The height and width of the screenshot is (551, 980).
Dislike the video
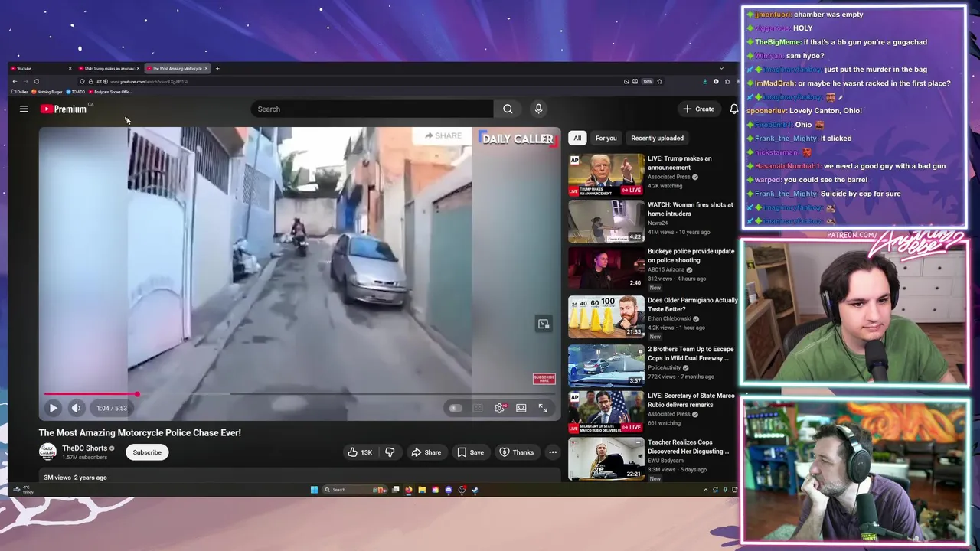[390, 452]
